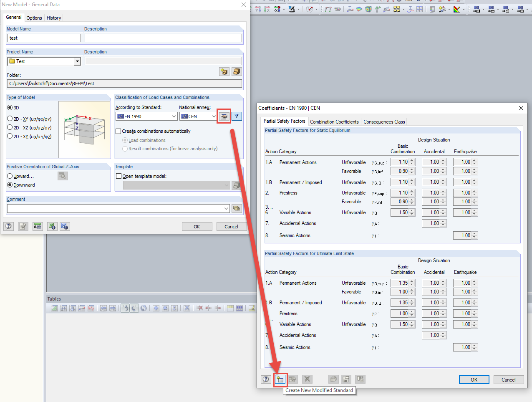Screen dimensions: 532x402
Task: Click help icon in Coefficients dialog
Action: [266, 379]
